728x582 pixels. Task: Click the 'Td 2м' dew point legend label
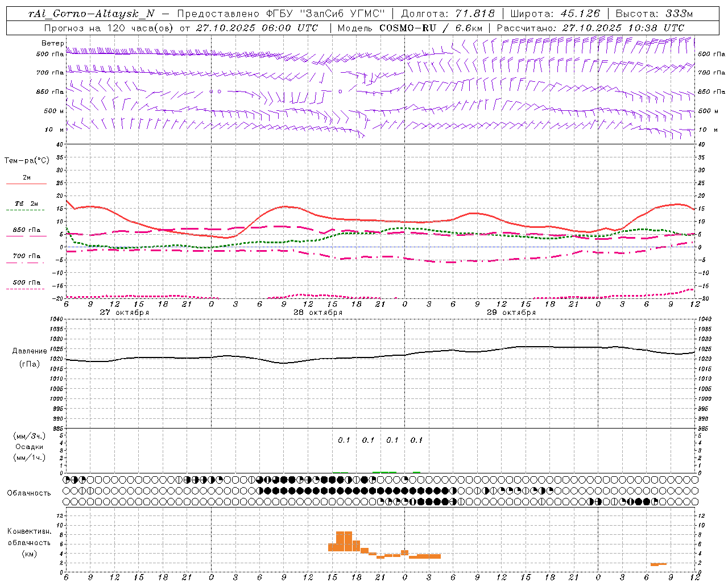pos(27,203)
